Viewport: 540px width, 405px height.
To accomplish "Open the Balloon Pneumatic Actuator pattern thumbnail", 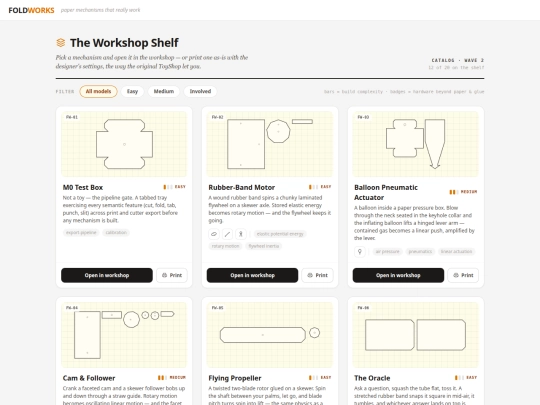I will (x=416, y=144).
